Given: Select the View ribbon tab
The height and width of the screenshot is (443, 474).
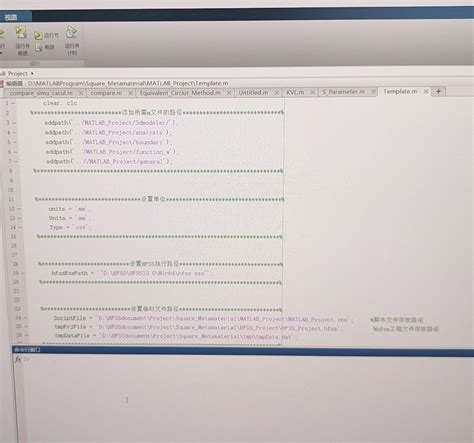Looking at the screenshot, I should point(12,17).
